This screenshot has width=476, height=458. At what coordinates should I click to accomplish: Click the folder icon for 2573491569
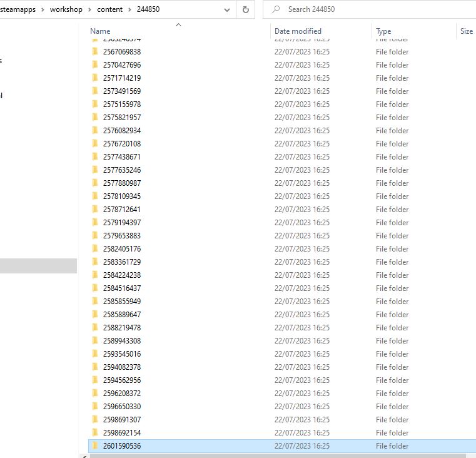pyautogui.click(x=95, y=91)
